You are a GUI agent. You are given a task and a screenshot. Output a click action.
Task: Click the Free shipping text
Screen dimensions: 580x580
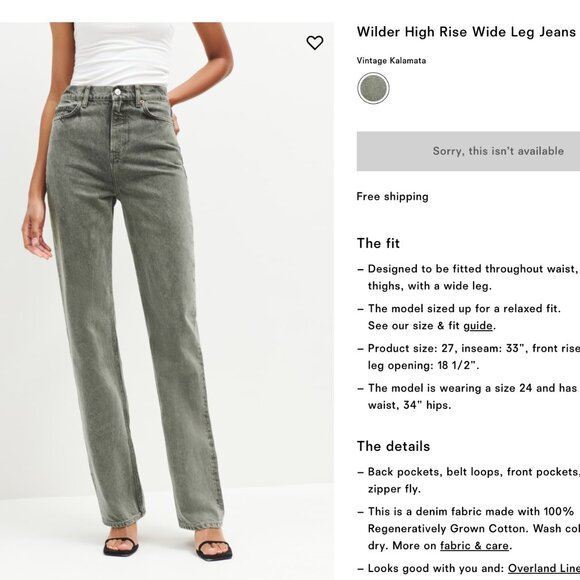click(x=392, y=196)
